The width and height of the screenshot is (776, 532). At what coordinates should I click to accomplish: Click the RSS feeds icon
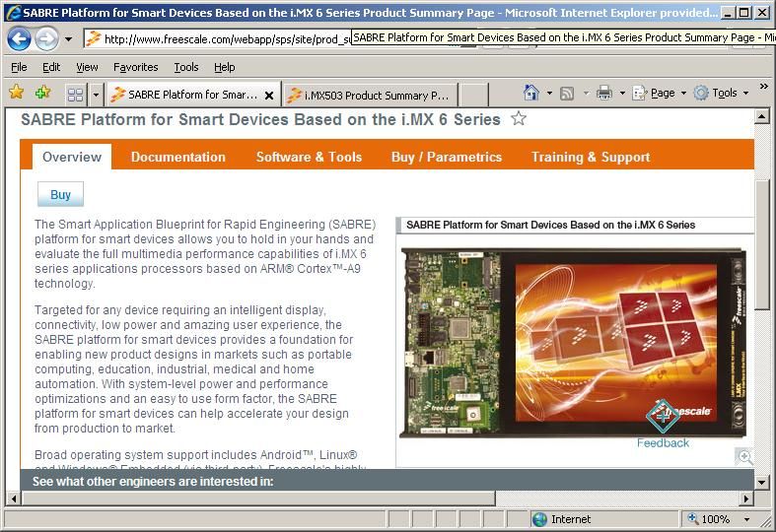pos(567,93)
